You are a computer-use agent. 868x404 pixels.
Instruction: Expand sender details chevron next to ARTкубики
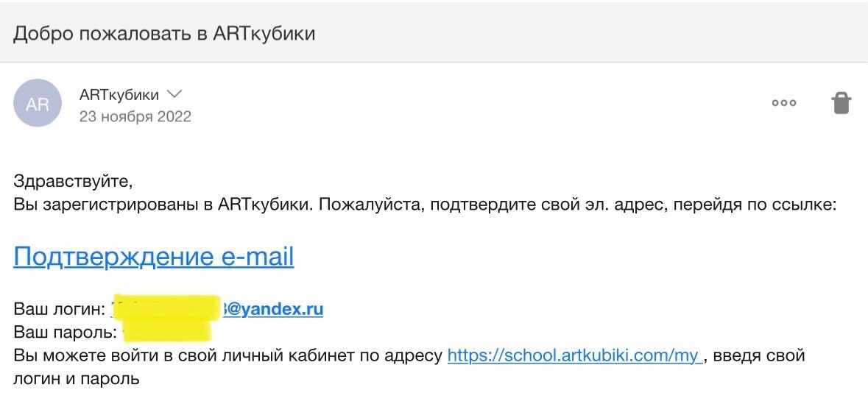click(174, 94)
